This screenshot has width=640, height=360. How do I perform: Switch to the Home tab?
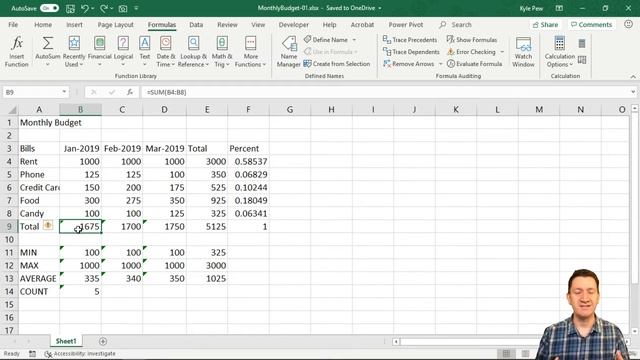[x=43, y=24]
